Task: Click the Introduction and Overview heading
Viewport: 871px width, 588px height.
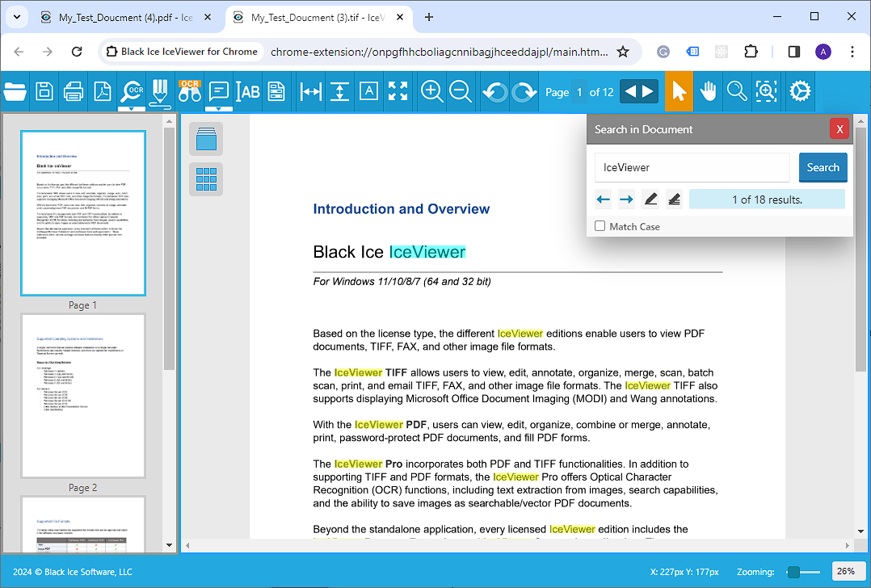Action: (401, 208)
